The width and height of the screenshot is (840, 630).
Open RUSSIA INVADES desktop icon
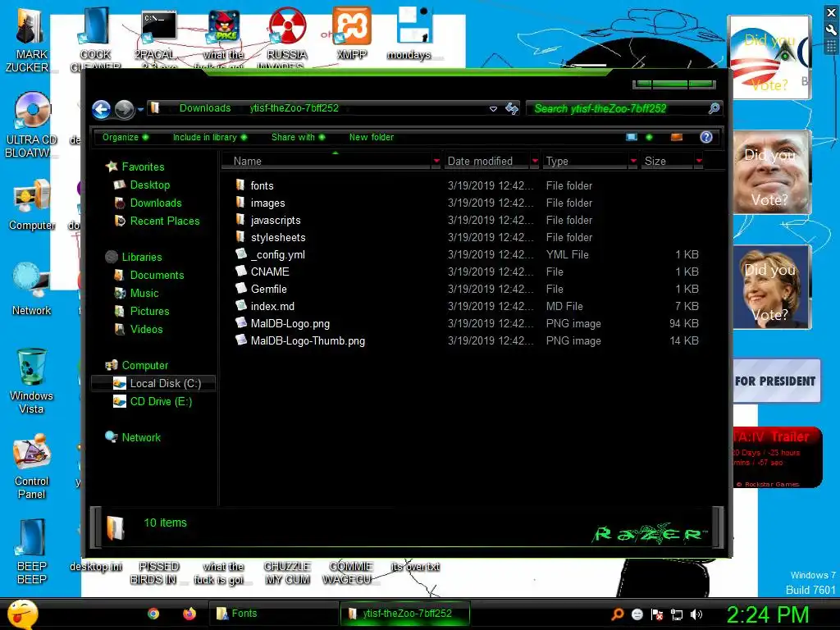pyautogui.click(x=287, y=38)
